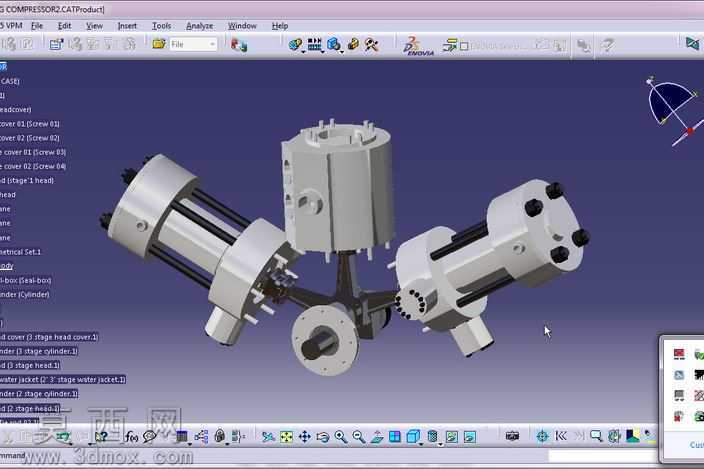
Task: Click the tree structure icon in bottom toolbar
Action: pos(201,436)
